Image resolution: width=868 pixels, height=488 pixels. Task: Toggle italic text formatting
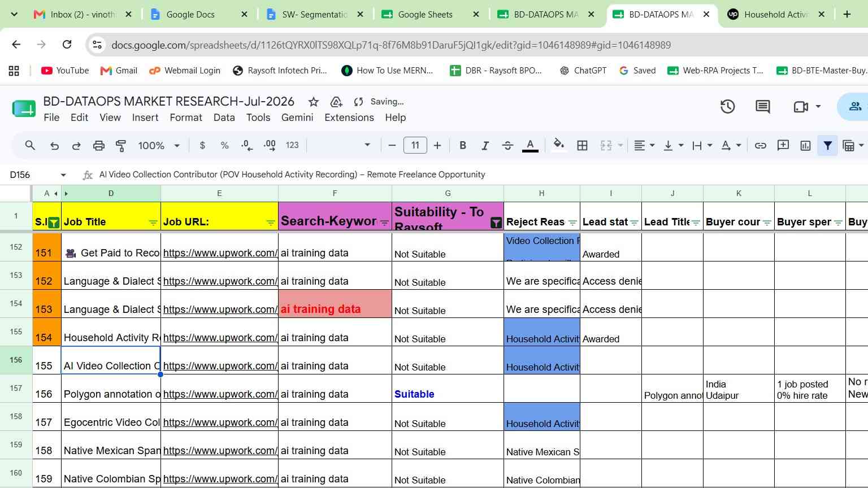point(485,146)
